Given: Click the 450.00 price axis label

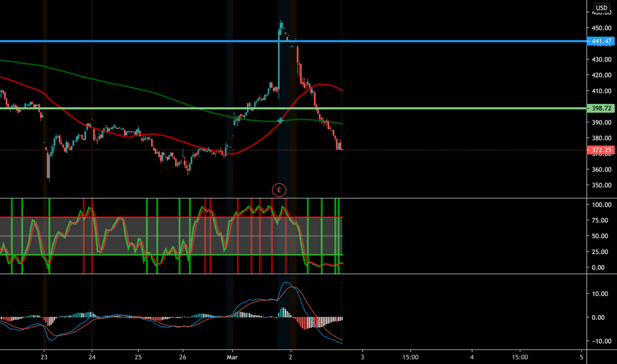Looking at the screenshot, I should click(602, 28).
